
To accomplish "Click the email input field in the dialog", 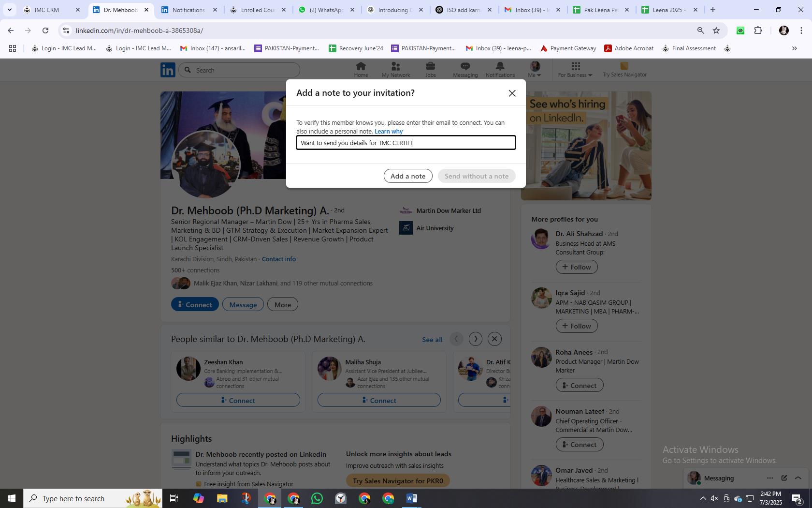I will tap(406, 143).
